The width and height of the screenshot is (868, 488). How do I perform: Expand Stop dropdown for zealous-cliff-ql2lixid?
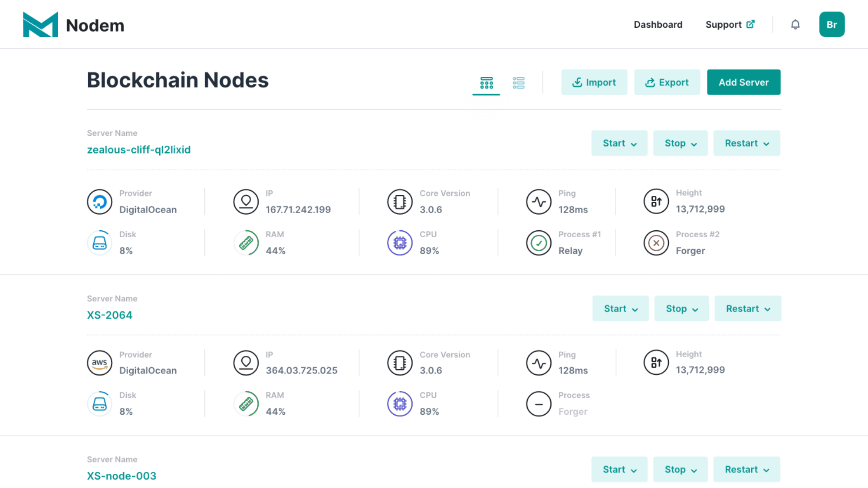pos(681,143)
